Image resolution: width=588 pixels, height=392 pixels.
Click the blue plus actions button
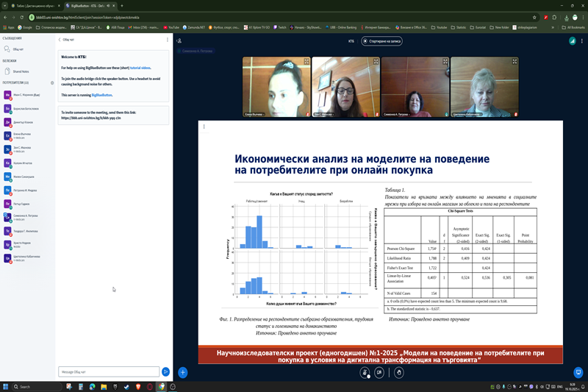pyautogui.click(x=183, y=372)
